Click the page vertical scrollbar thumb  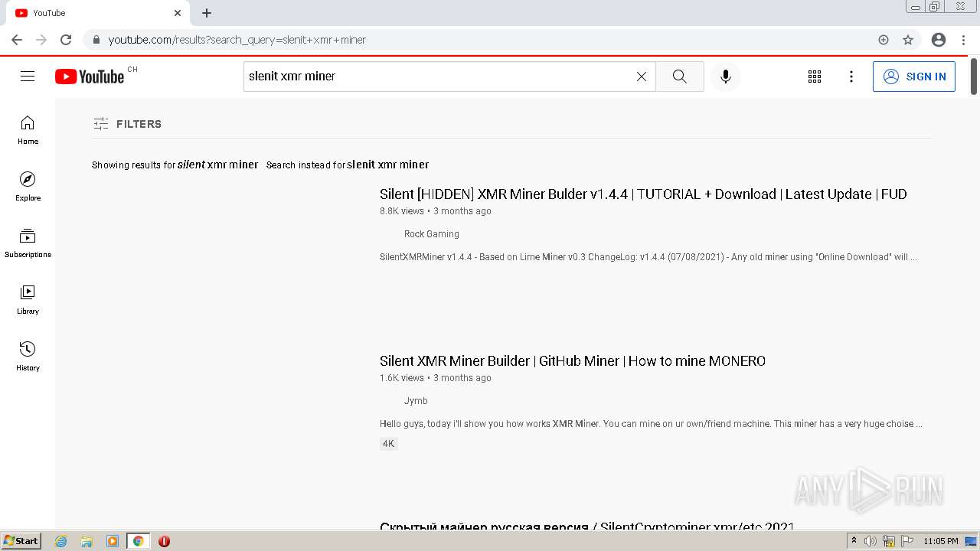coord(974,77)
